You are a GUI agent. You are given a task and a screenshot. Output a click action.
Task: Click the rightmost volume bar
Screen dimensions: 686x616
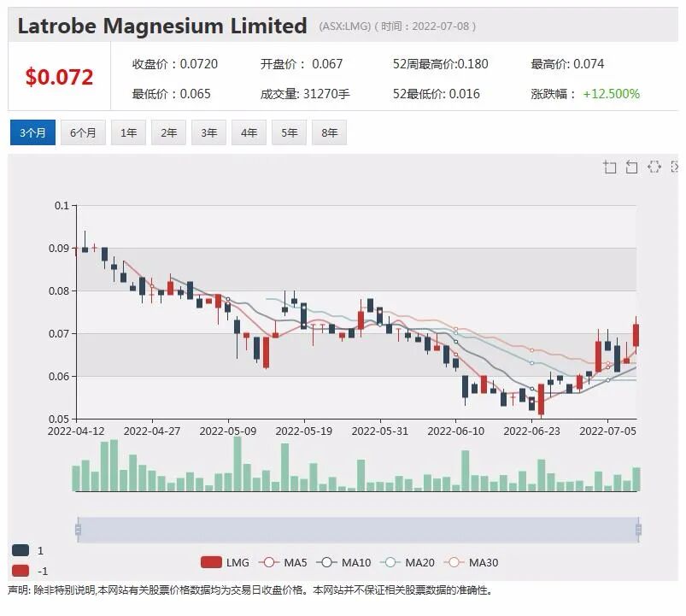(636, 479)
